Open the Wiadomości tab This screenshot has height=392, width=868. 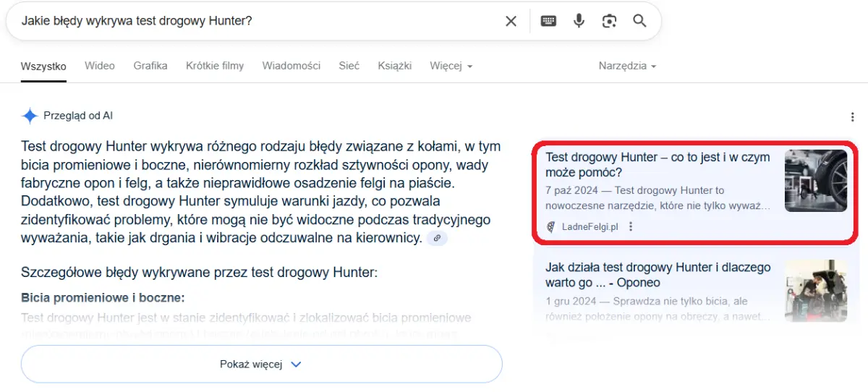click(x=291, y=66)
